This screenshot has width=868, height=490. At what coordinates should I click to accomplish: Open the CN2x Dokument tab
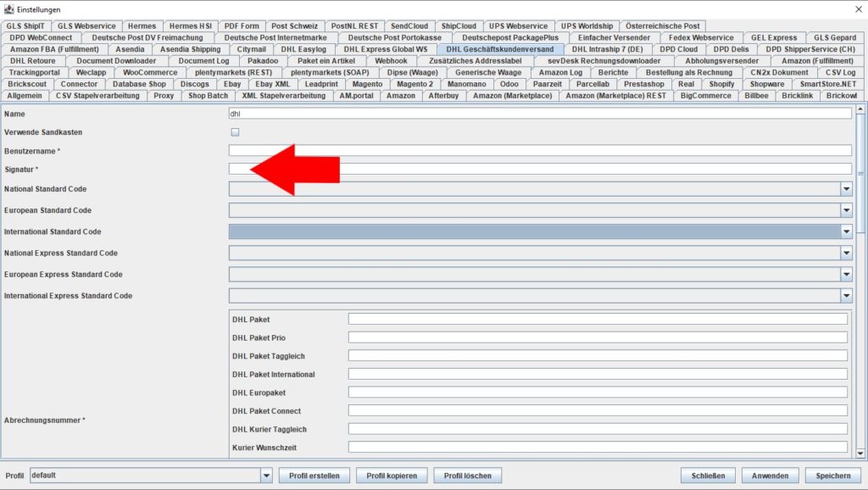coord(779,73)
